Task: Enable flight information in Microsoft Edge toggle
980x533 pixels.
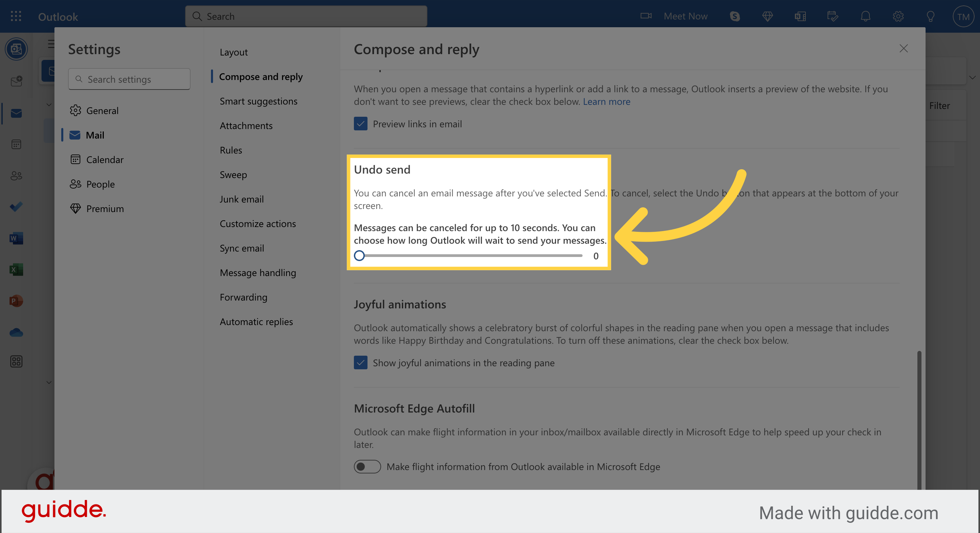Action: pyautogui.click(x=367, y=466)
